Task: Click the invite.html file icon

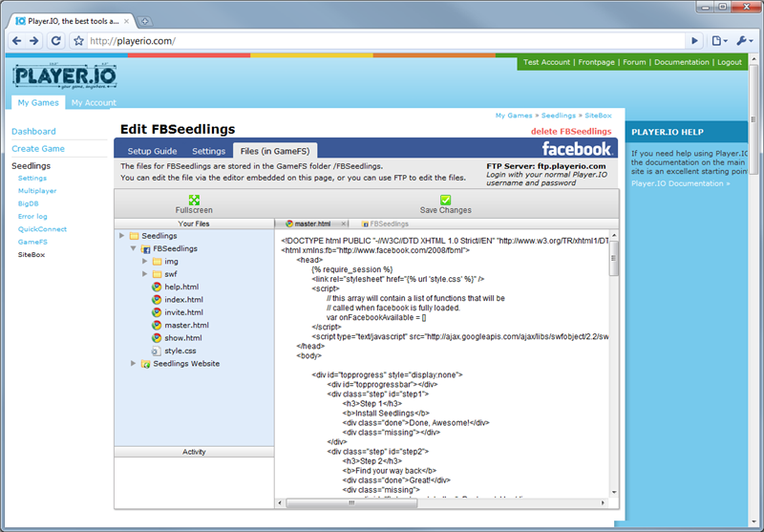Action: [157, 312]
